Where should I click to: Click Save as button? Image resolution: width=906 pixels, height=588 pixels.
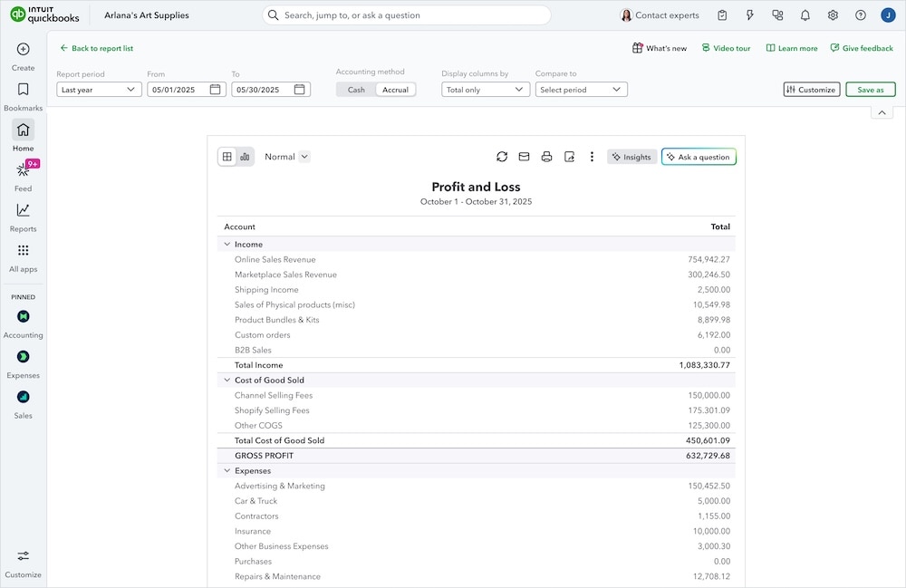coord(872,89)
